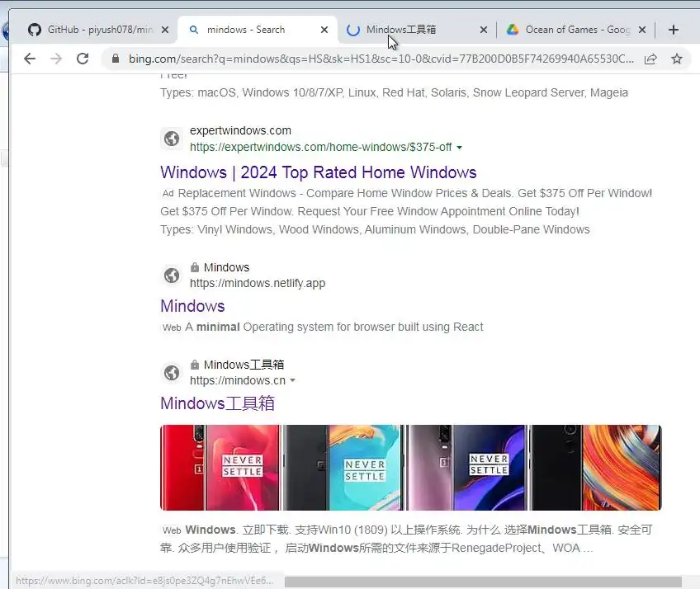Switch to the Mindows工具箱 tab

pyautogui.click(x=415, y=30)
